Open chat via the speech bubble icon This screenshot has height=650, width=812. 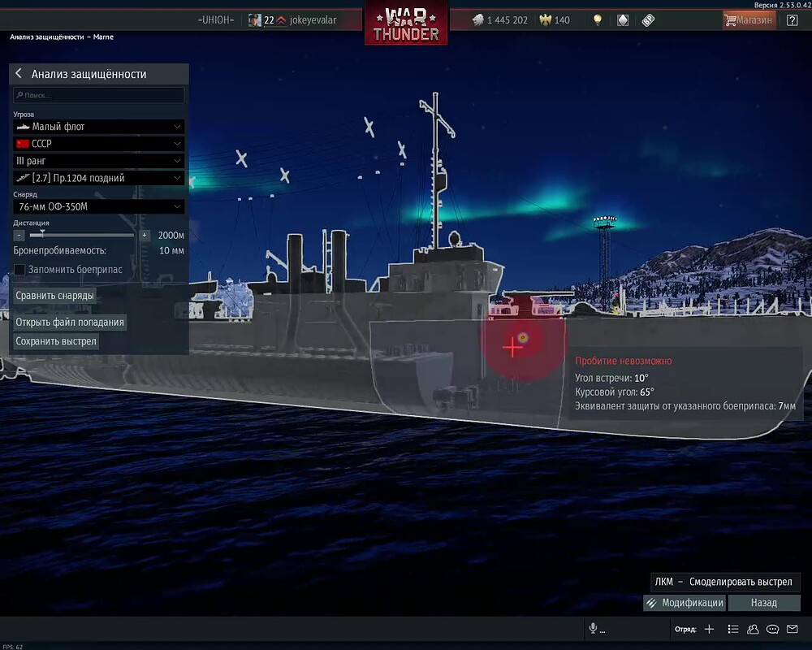coord(772,629)
